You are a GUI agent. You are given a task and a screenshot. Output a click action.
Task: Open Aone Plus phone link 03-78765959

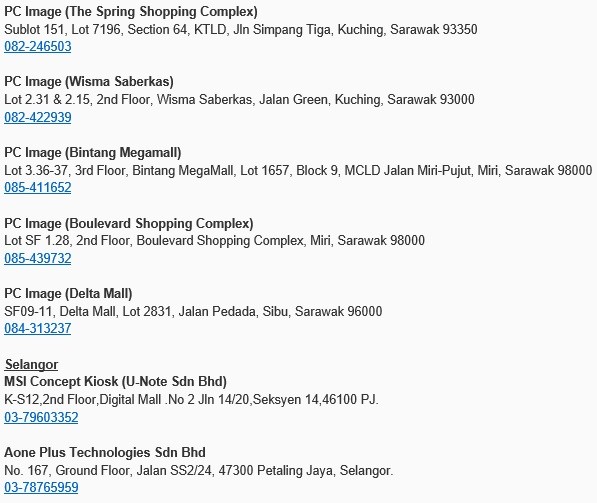coord(41,487)
